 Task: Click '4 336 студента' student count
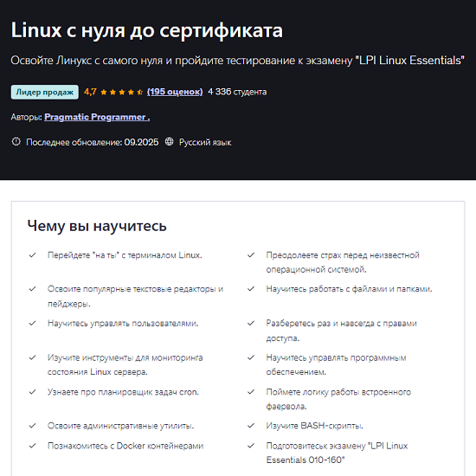[x=237, y=92]
